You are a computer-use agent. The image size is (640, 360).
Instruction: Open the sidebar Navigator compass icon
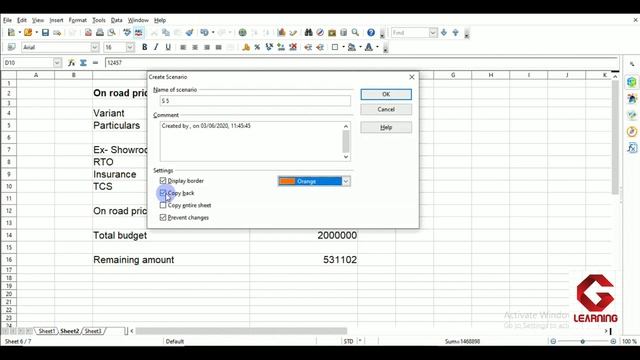pyautogui.click(x=632, y=131)
